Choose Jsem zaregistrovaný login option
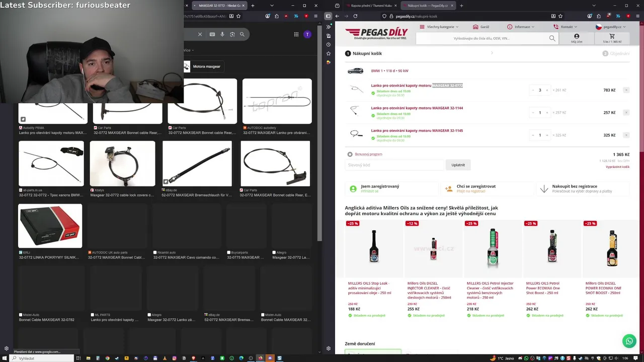The width and height of the screenshot is (644, 362). 391,189
